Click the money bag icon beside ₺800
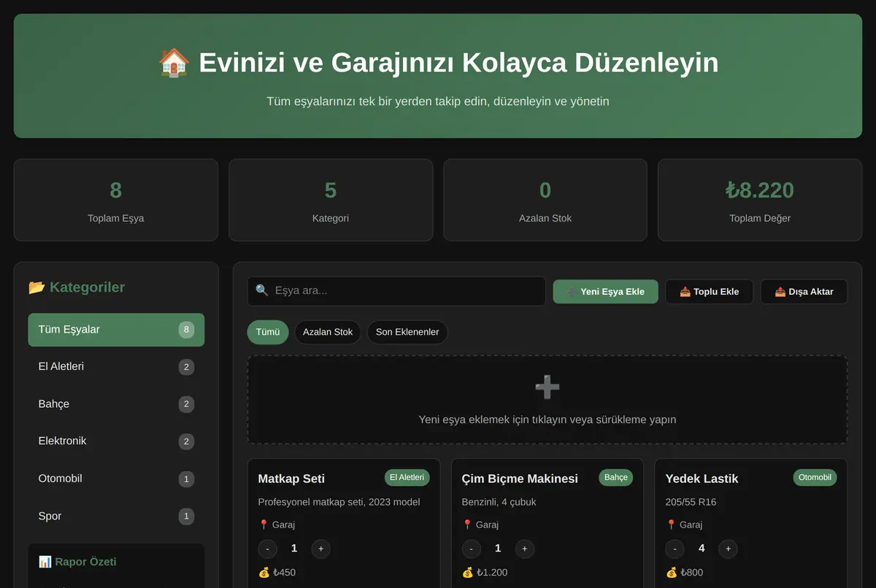 (x=672, y=573)
